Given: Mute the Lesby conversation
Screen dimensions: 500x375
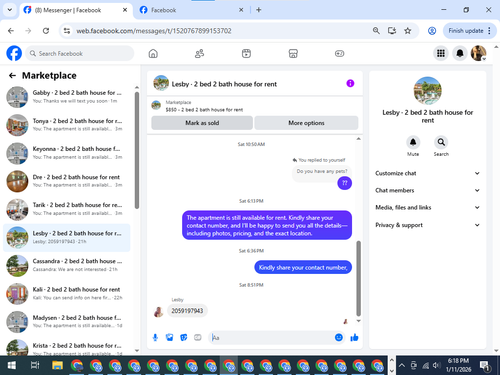Looking at the screenshot, I should (x=413, y=142).
